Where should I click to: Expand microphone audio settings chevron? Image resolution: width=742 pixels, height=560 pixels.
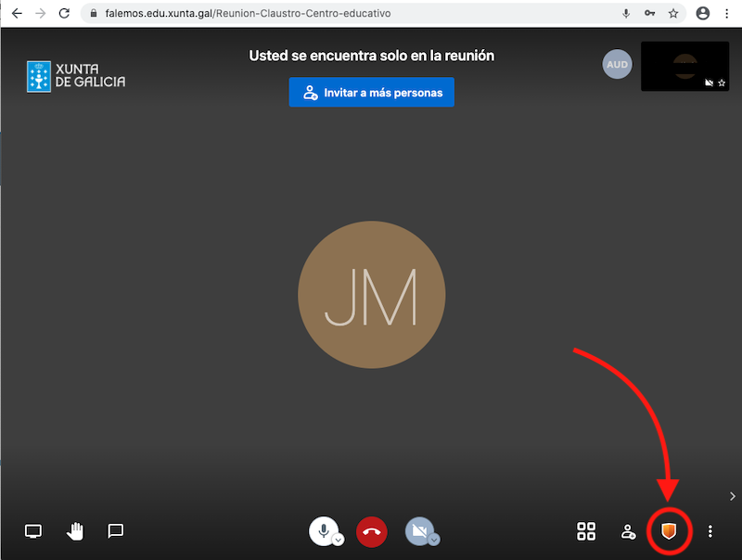point(339,540)
